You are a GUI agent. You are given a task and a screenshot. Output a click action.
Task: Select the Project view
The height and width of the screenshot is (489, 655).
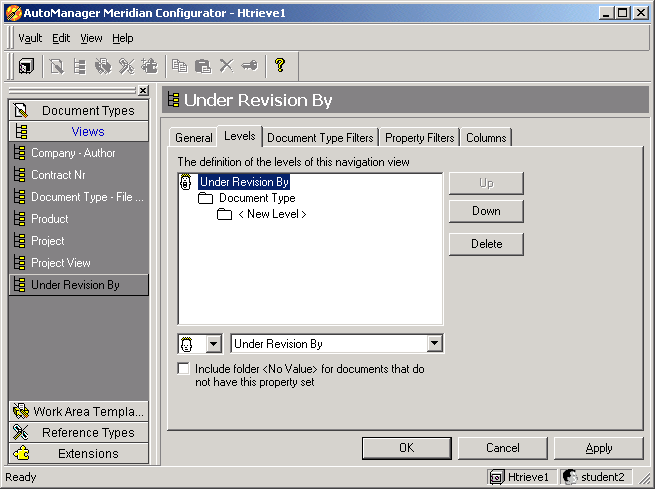click(x=79, y=241)
